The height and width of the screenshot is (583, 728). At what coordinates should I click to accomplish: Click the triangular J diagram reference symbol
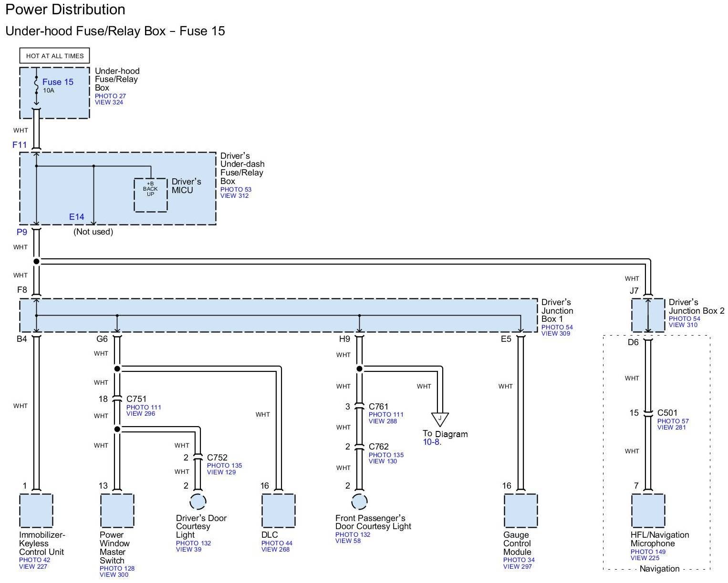[440, 419]
